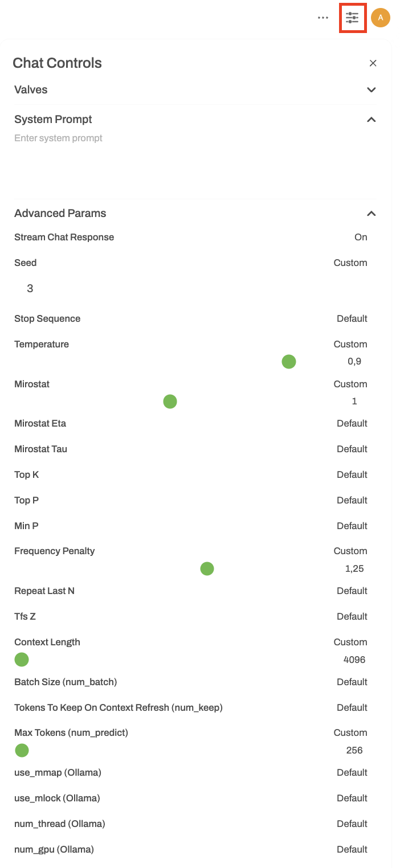Click the Context Length slider handle
The image size is (400, 868).
point(22,660)
